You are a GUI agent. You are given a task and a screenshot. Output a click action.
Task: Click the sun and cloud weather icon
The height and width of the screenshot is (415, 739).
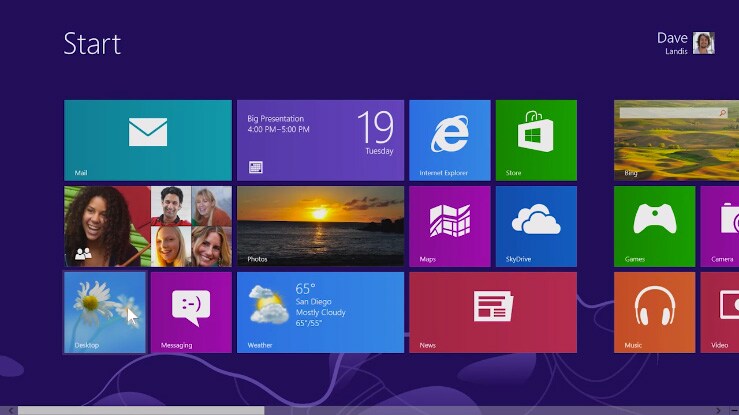coord(268,305)
